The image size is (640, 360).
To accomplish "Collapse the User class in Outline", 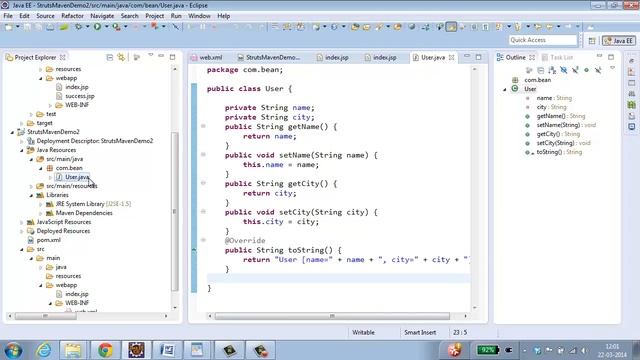I will click(x=505, y=89).
